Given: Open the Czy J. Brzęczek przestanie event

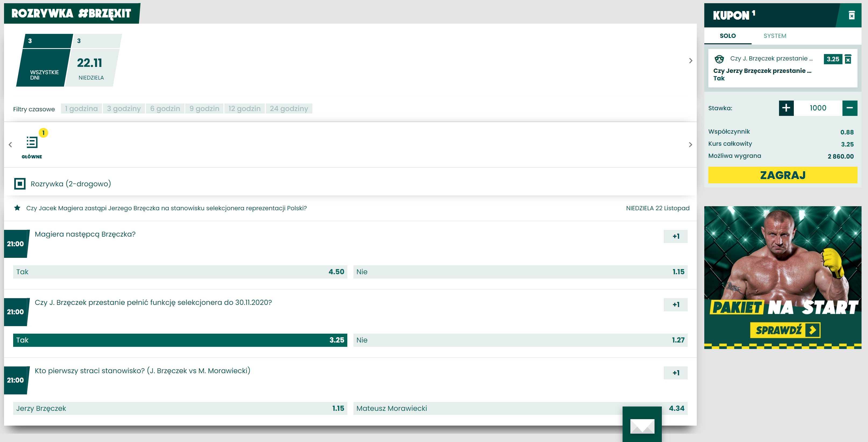Looking at the screenshot, I should click(153, 302).
